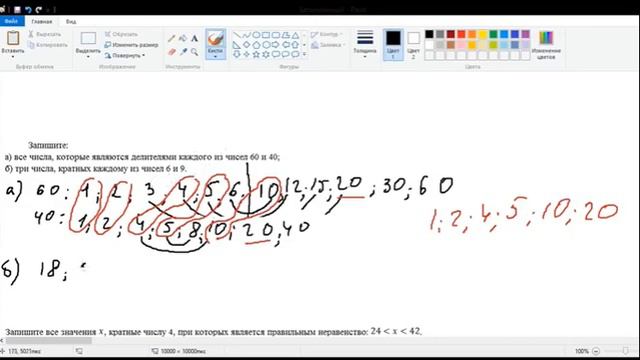Expand the Кисти brush types arrow
The height and width of the screenshot is (360, 640).
click(x=216, y=56)
